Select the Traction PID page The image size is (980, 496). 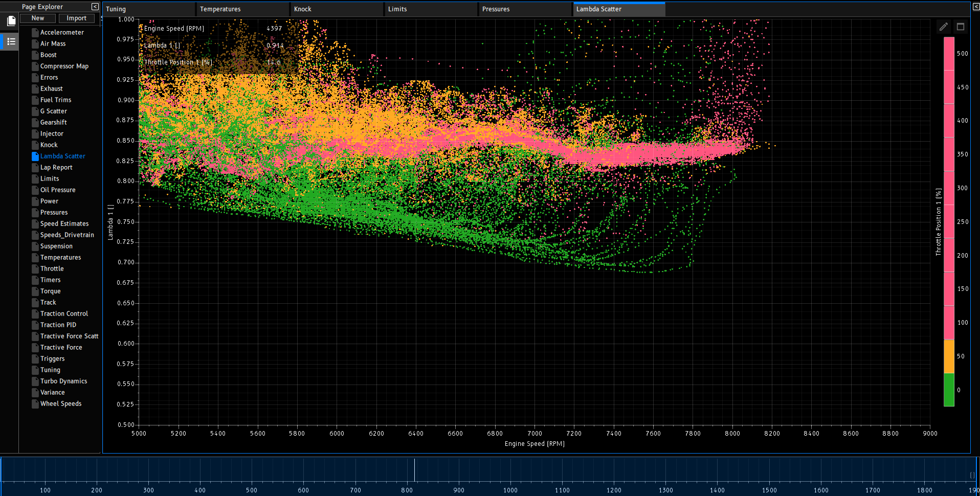[x=58, y=325]
